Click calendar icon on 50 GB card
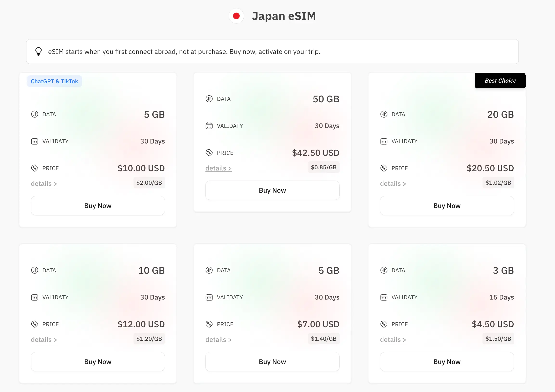Screen dimensions: 555x392 209,126
